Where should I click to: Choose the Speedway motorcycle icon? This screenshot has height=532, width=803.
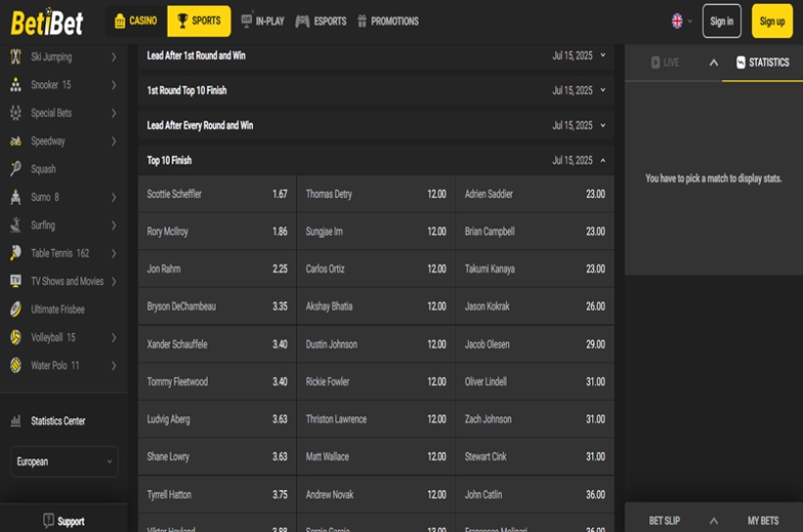pos(16,141)
